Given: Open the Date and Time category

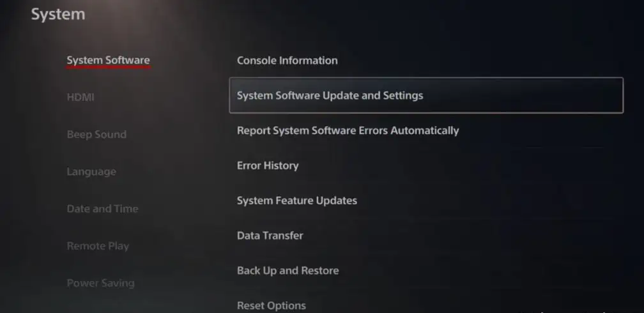Looking at the screenshot, I should [x=102, y=209].
